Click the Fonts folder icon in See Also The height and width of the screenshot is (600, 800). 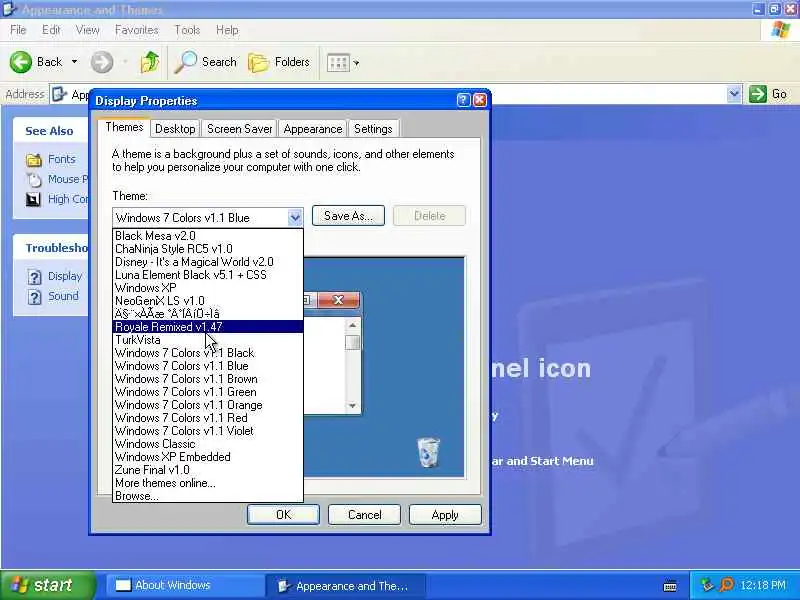(34, 160)
